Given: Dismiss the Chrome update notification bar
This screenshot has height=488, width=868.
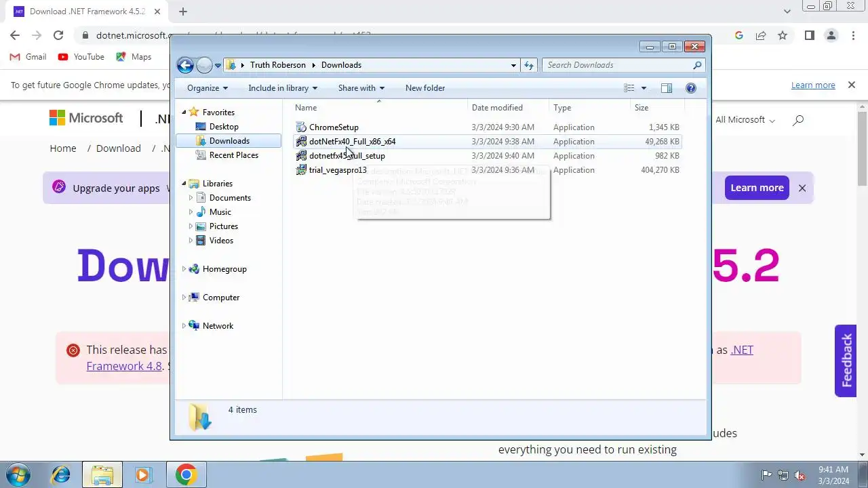Looking at the screenshot, I should (x=851, y=85).
